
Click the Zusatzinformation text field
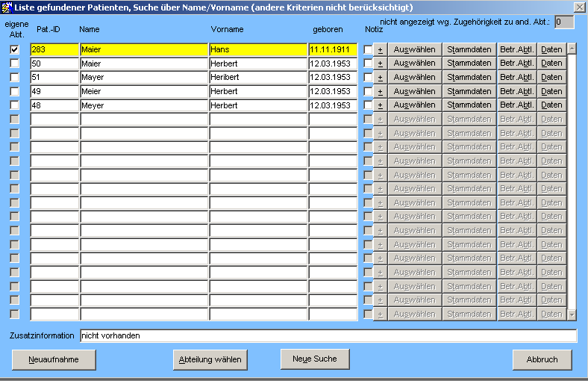328,336
